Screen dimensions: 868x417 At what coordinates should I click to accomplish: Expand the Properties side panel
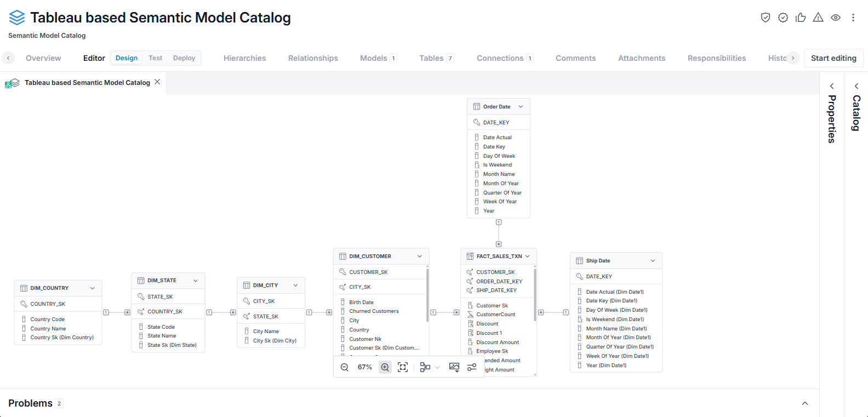(832, 86)
